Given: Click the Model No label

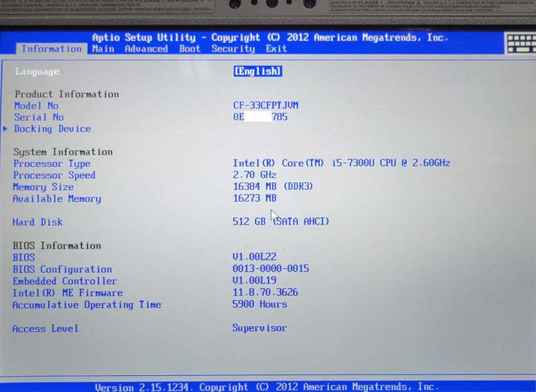Looking at the screenshot, I should (36, 106).
